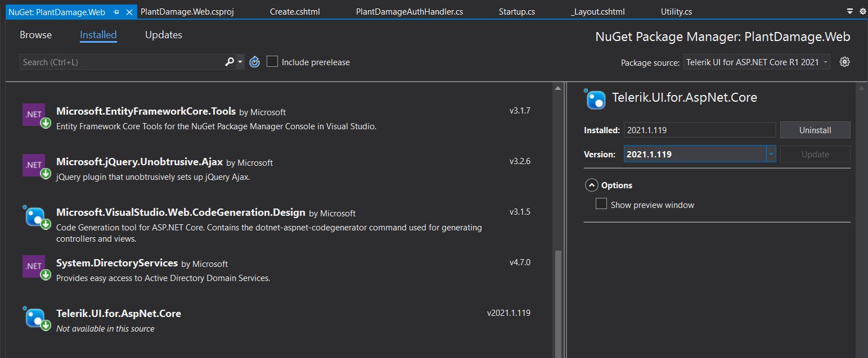Open the Version dropdown arrow
Image resolution: width=868 pixels, height=358 pixels.
(x=771, y=154)
